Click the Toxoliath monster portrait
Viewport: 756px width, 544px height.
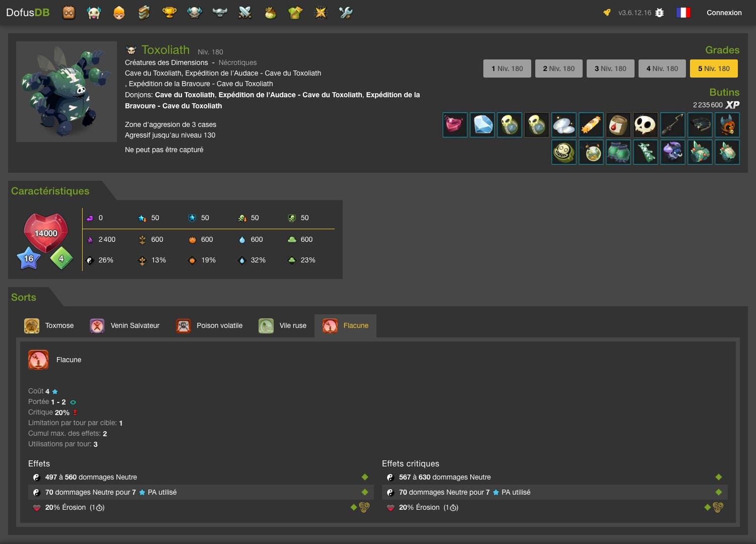[x=67, y=92]
